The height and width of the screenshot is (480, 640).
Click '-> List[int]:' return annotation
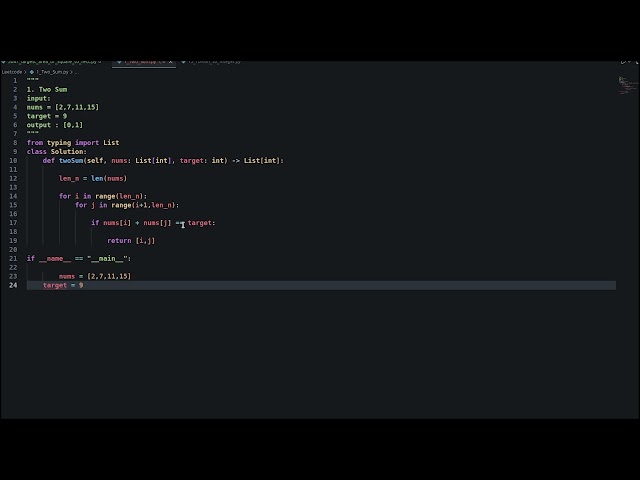point(258,160)
